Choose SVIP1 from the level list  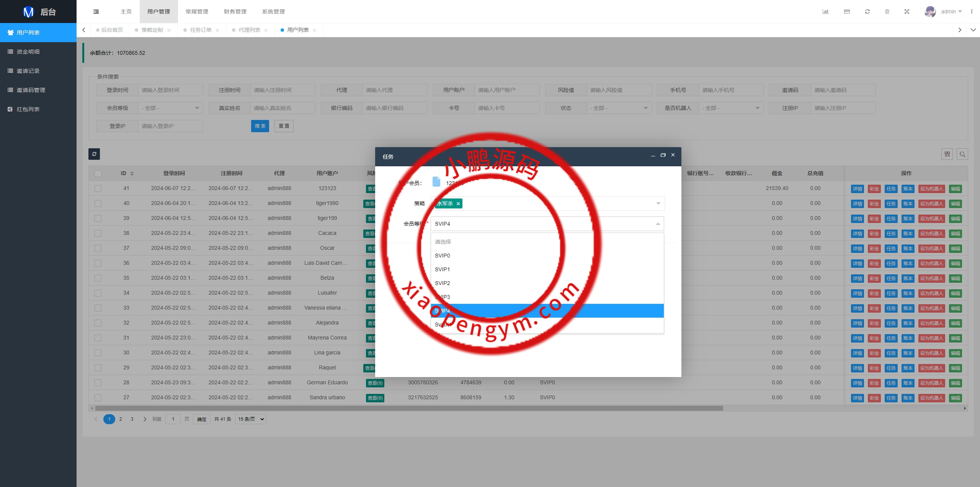(x=547, y=269)
